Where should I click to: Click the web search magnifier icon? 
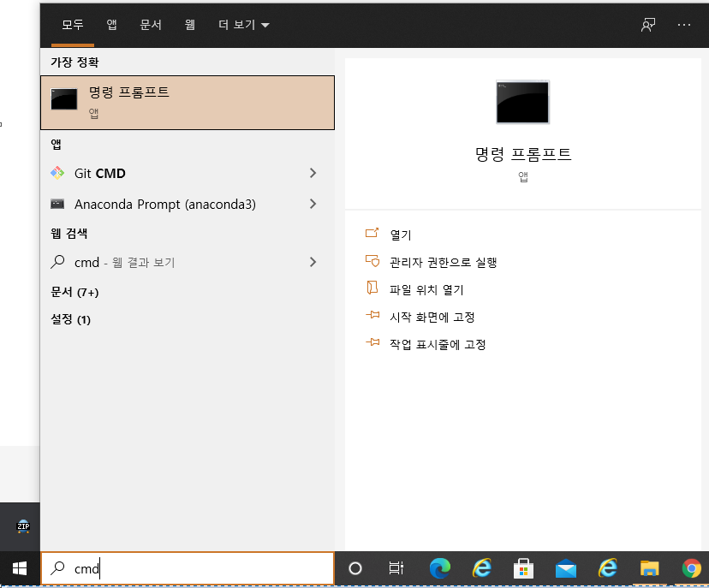pyautogui.click(x=57, y=262)
